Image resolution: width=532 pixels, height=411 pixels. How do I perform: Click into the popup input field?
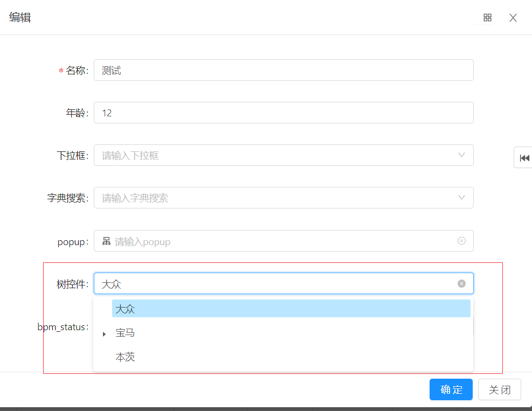[284, 241]
